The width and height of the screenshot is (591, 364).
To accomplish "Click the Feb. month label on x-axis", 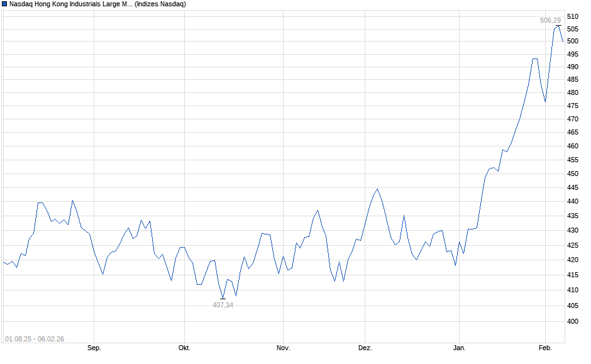I will [545, 348].
